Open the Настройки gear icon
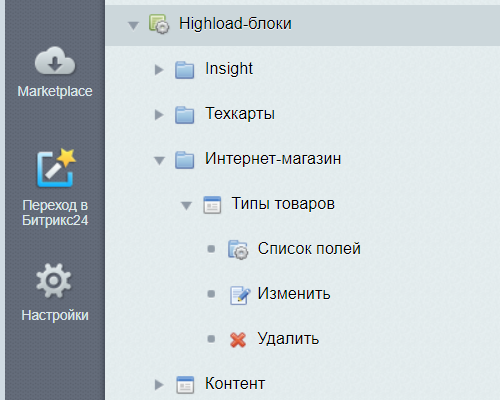 coord(54,281)
